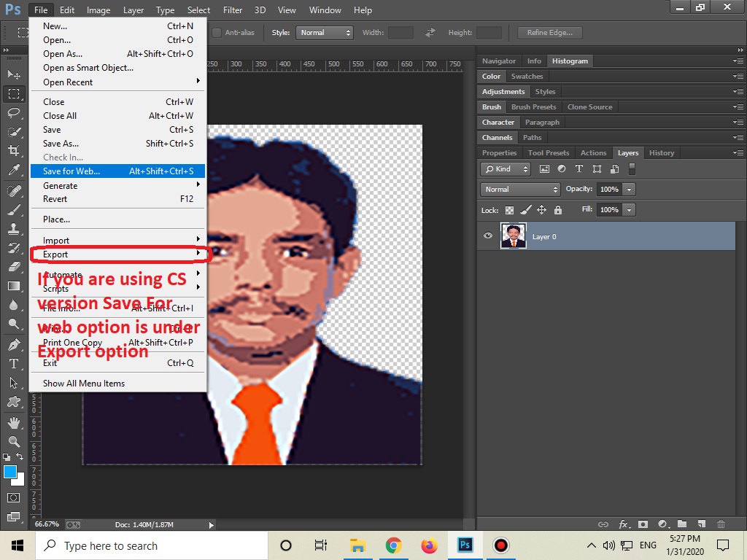This screenshot has height=560, width=747.
Task: Open the Kind filter dropdown
Action: point(506,168)
